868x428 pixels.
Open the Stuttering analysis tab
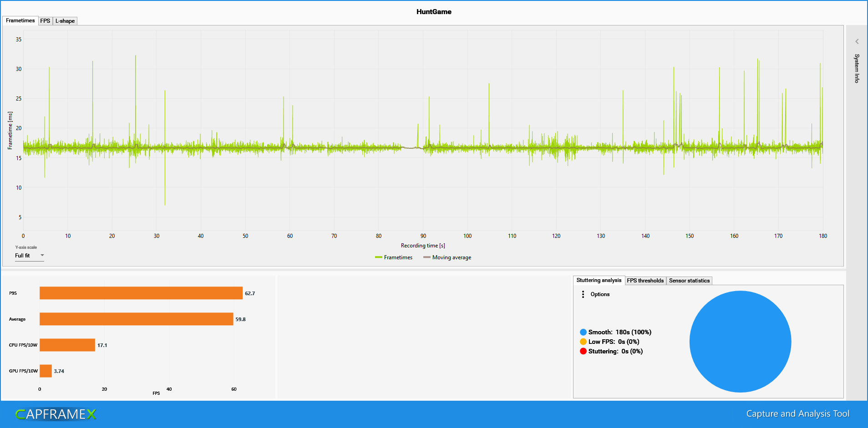click(599, 280)
